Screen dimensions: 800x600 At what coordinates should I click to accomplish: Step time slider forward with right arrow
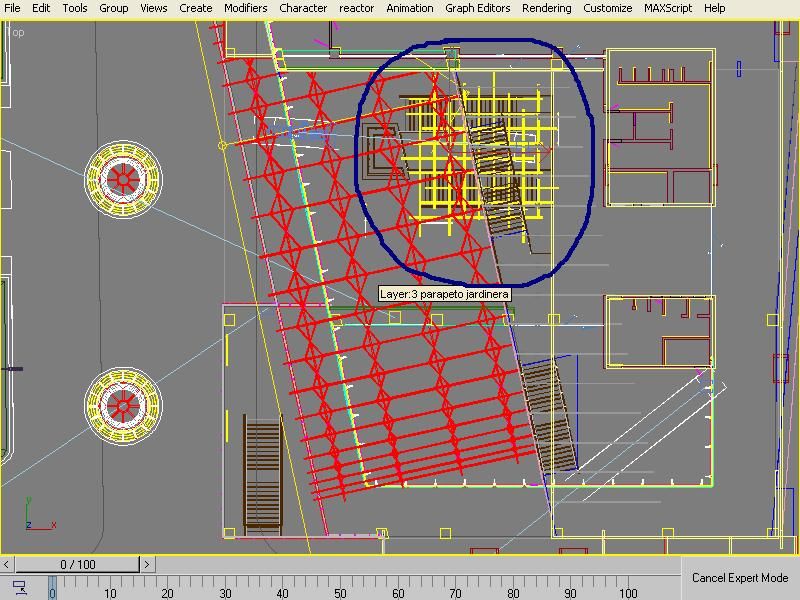pyautogui.click(x=147, y=564)
